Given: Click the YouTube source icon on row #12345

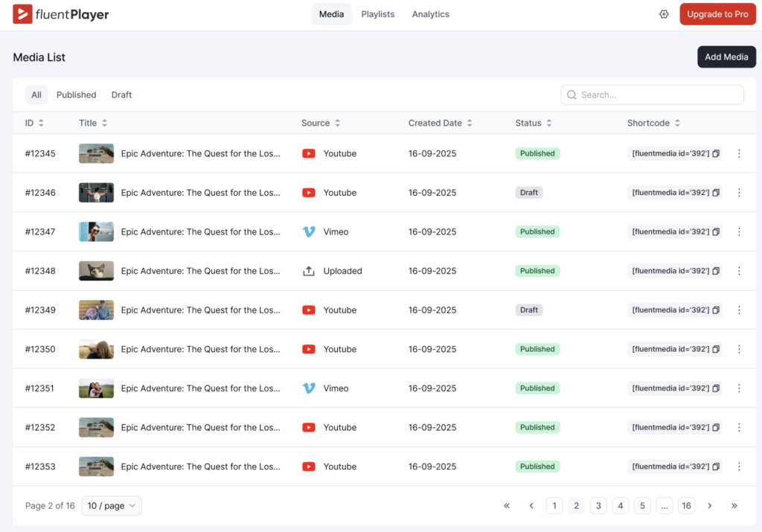Looking at the screenshot, I should pyautogui.click(x=309, y=153).
